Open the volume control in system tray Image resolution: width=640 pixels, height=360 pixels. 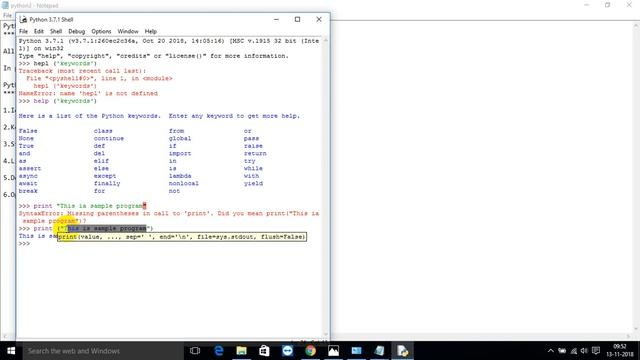[x=584, y=351]
